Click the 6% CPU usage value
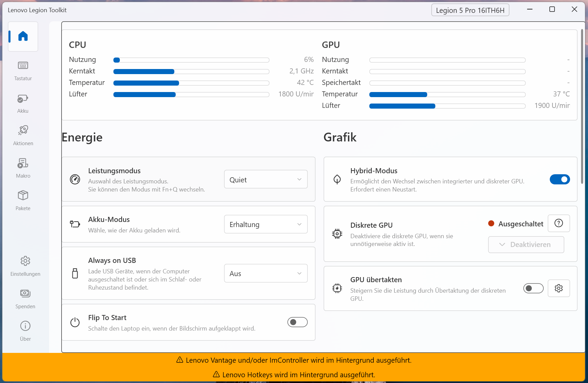Screen dimensions: 588x383 [x=309, y=60]
